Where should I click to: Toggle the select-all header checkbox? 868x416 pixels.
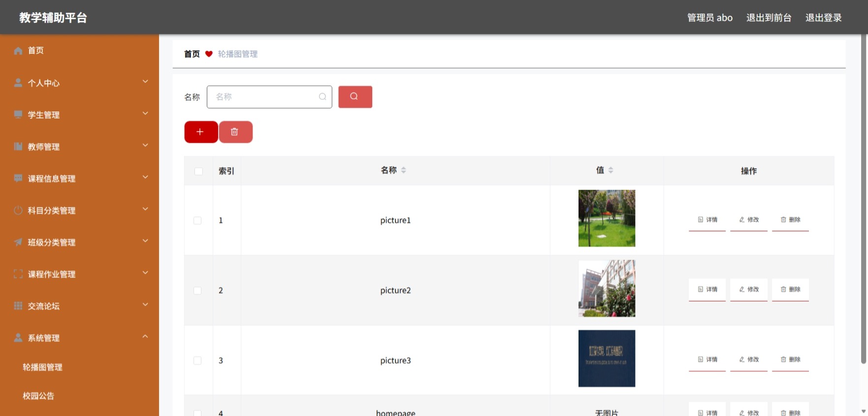198,171
